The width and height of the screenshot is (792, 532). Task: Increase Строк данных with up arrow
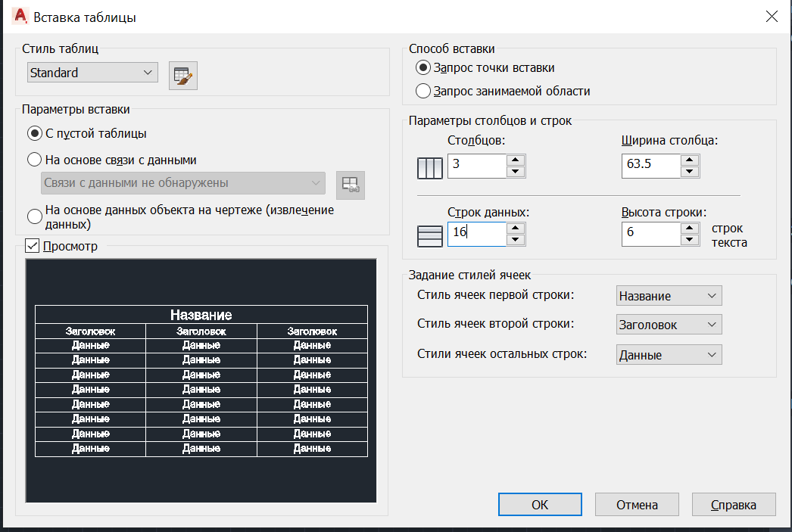(x=516, y=228)
